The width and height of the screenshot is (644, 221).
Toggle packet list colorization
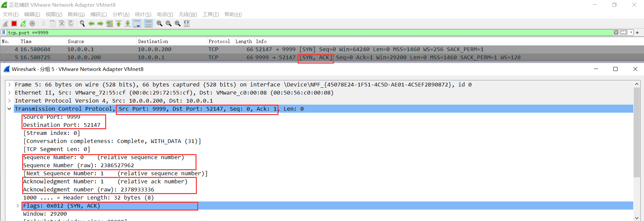(x=148, y=24)
